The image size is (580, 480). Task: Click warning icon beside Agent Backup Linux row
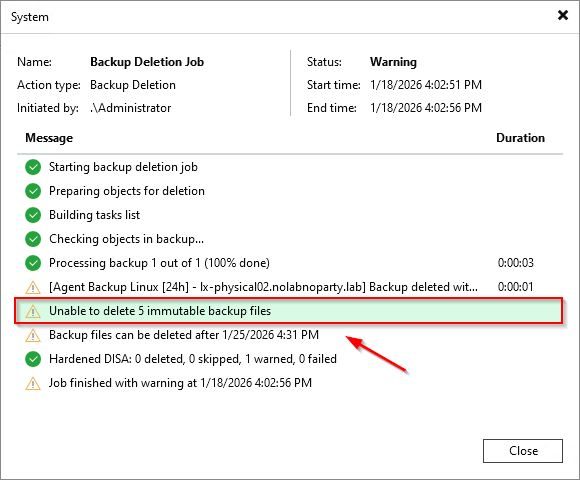(33, 287)
